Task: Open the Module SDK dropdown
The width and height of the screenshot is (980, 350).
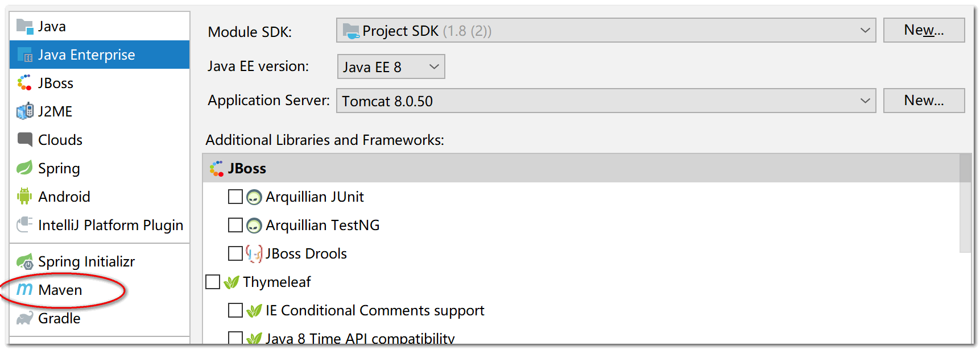Action: (x=865, y=30)
